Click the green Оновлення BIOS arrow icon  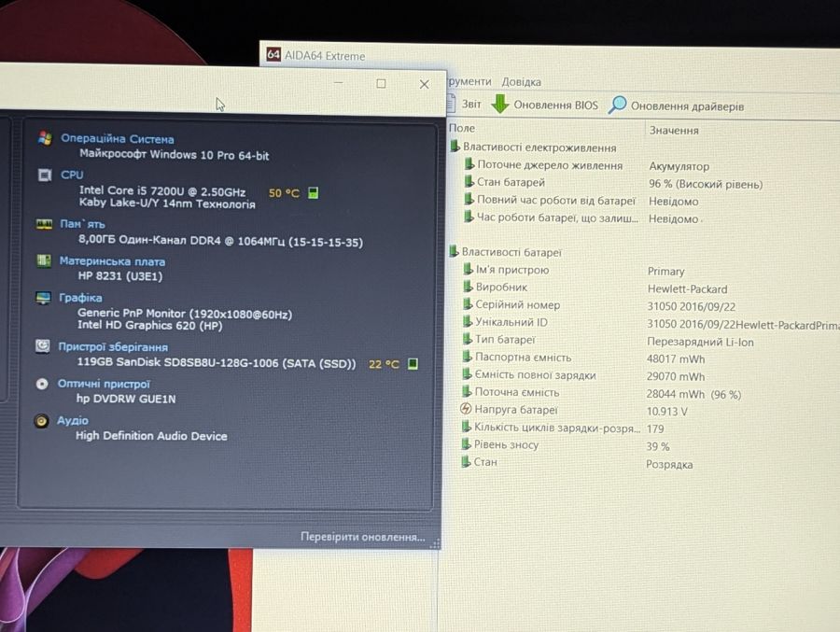coord(500,104)
